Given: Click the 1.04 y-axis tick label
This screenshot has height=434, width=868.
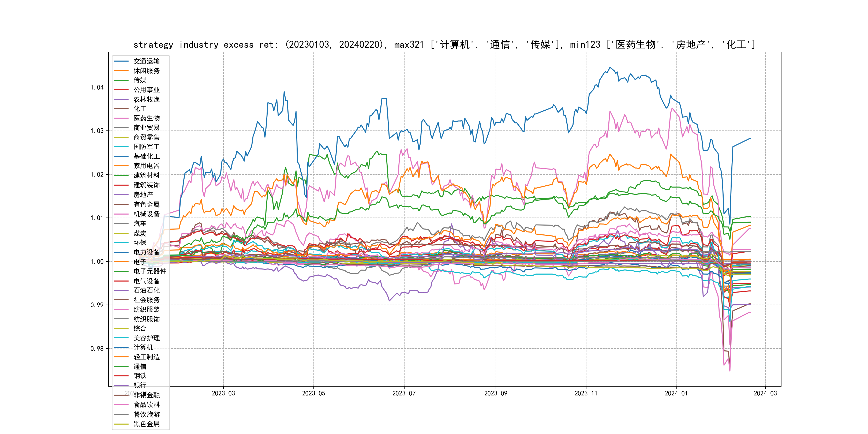Looking at the screenshot, I should 97,88.
